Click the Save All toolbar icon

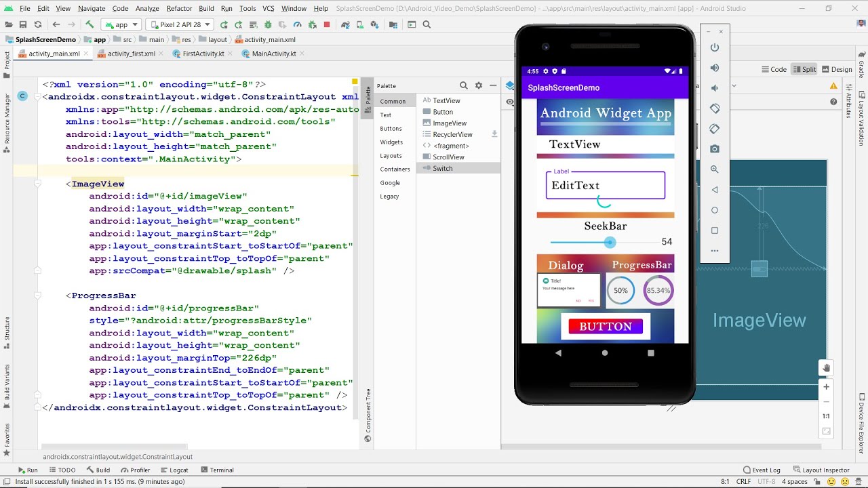click(22, 24)
